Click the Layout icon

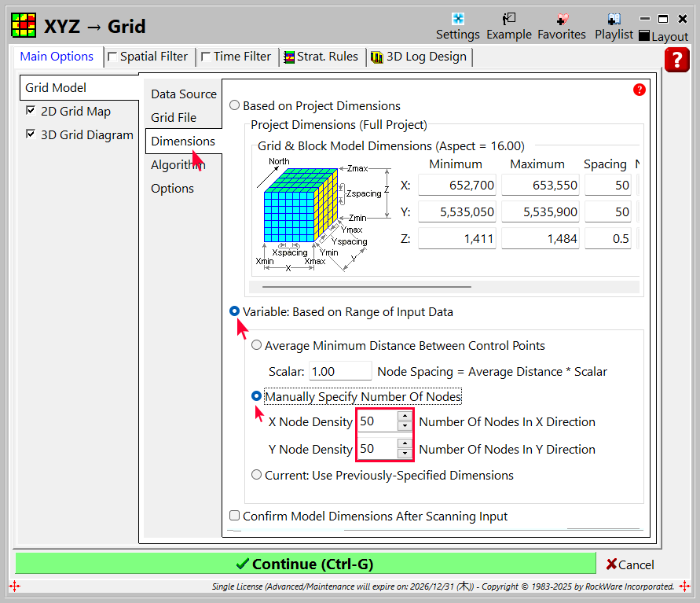coord(644,36)
